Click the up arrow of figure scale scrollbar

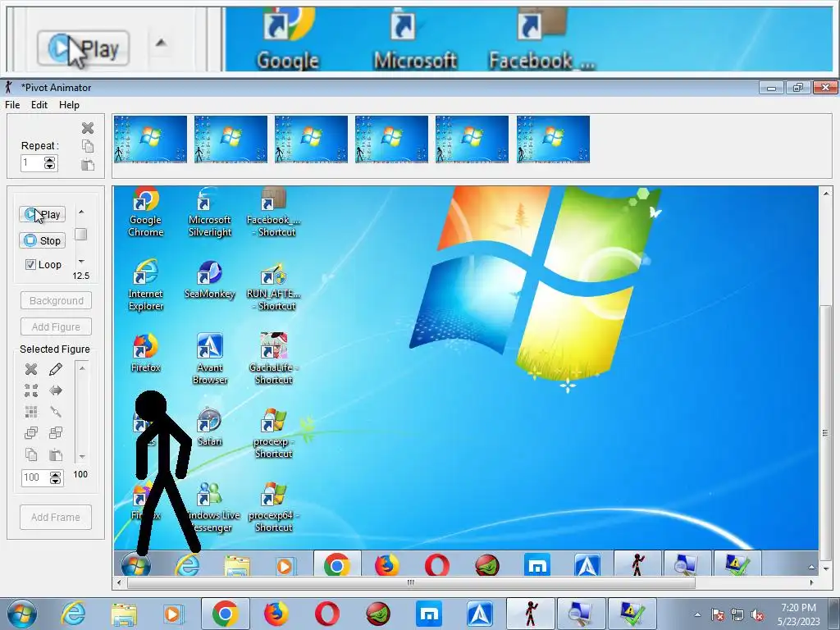pyautogui.click(x=82, y=368)
